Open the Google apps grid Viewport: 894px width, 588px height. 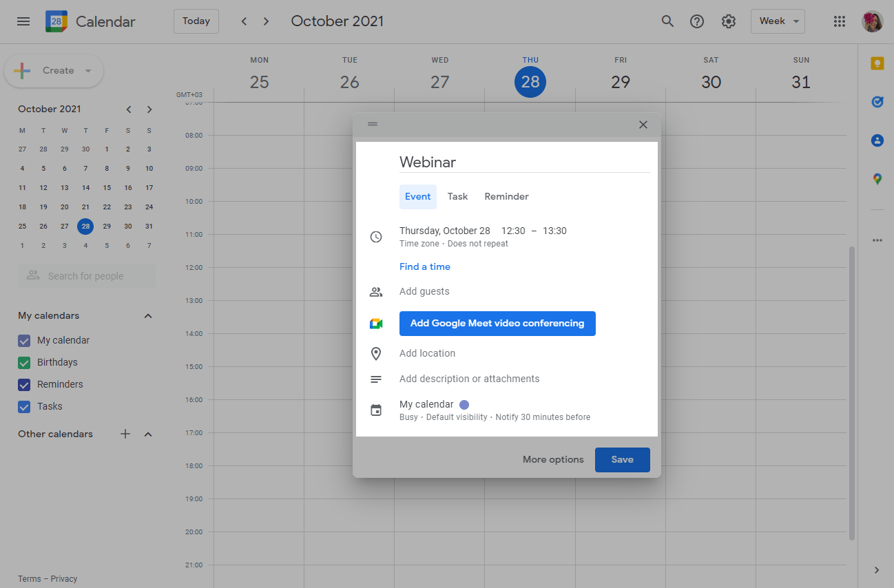coord(839,21)
